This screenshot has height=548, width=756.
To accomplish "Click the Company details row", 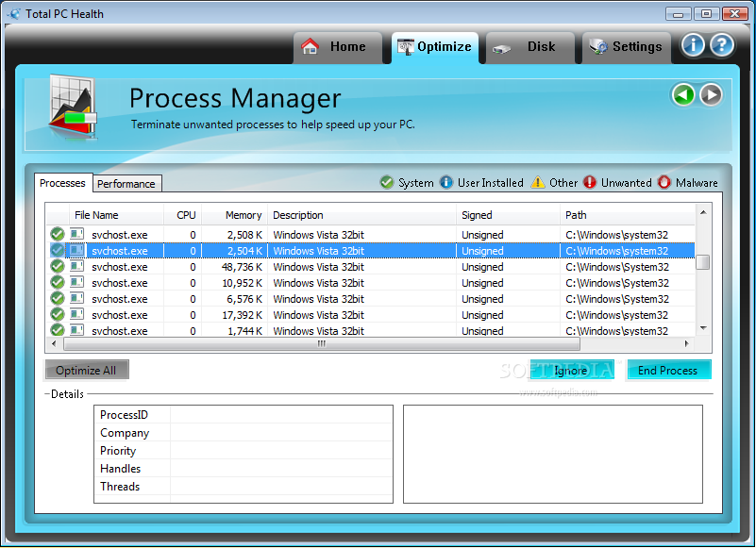I will pyautogui.click(x=244, y=432).
